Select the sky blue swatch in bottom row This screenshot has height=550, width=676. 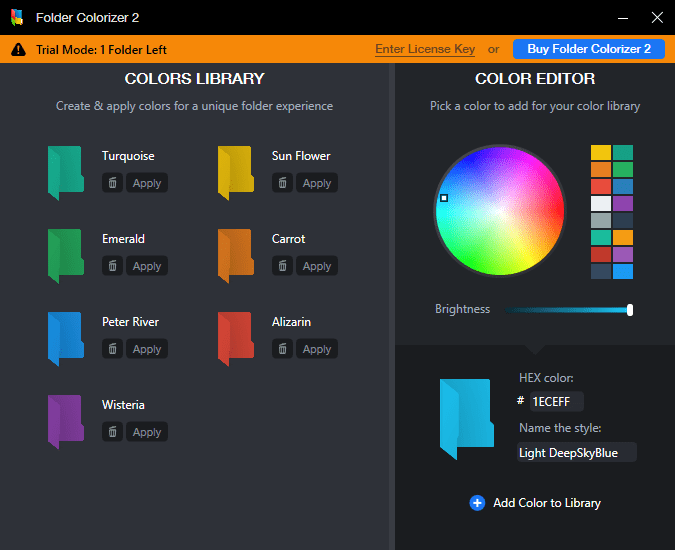tap(623, 272)
